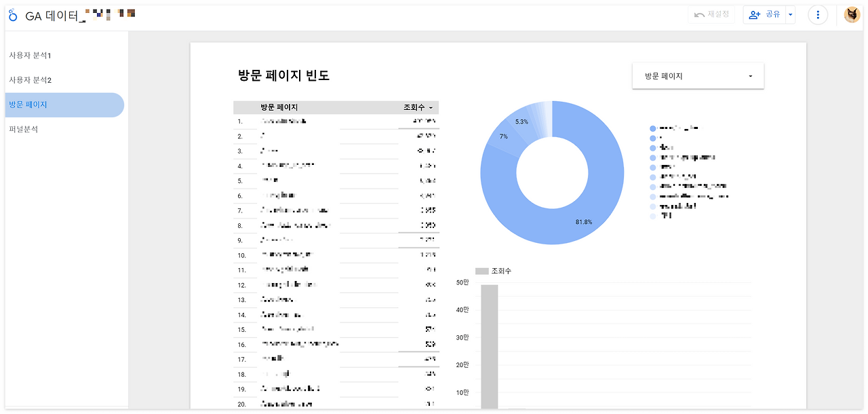868x414 pixels.
Task: Select the person-add share icon
Action: click(x=755, y=14)
